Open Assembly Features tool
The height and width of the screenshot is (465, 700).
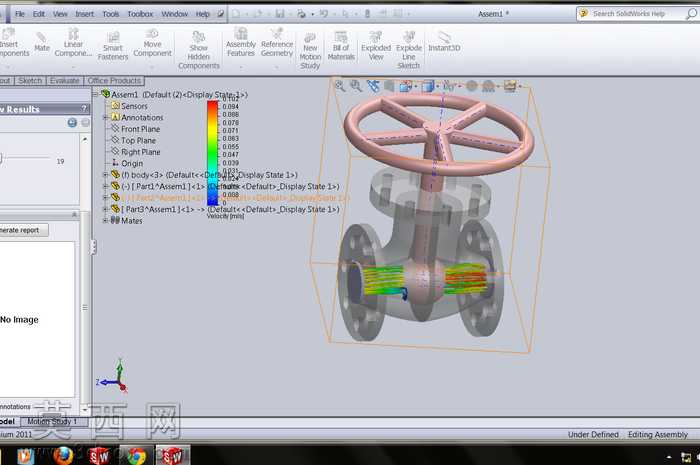[x=241, y=42]
